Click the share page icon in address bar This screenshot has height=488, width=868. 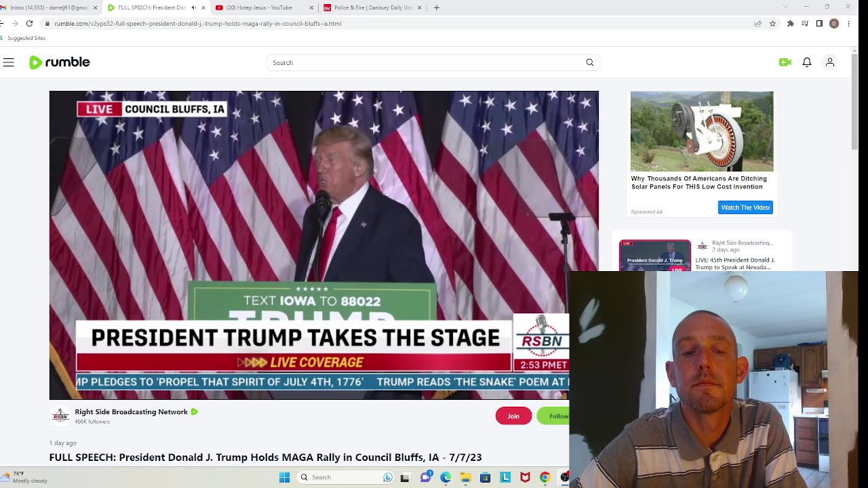tap(757, 23)
